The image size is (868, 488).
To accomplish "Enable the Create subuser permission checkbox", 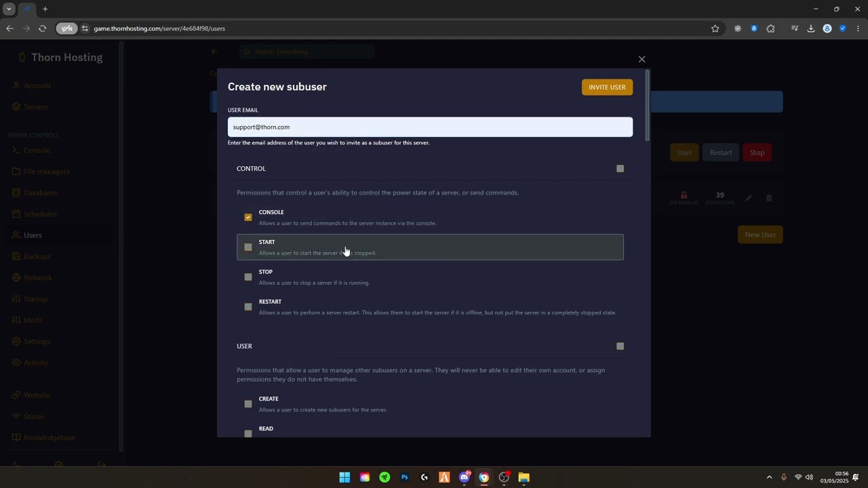I will pyautogui.click(x=248, y=404).
